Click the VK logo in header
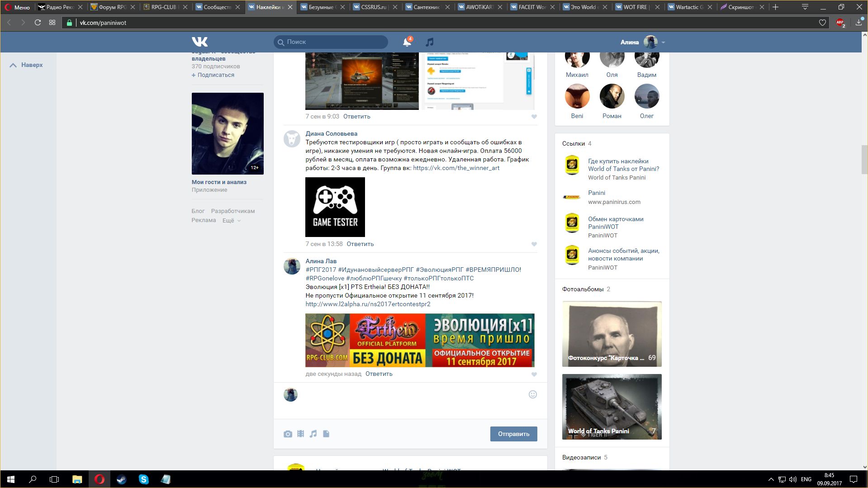Viewport: 868px width, 488px height. click(199, 42)
